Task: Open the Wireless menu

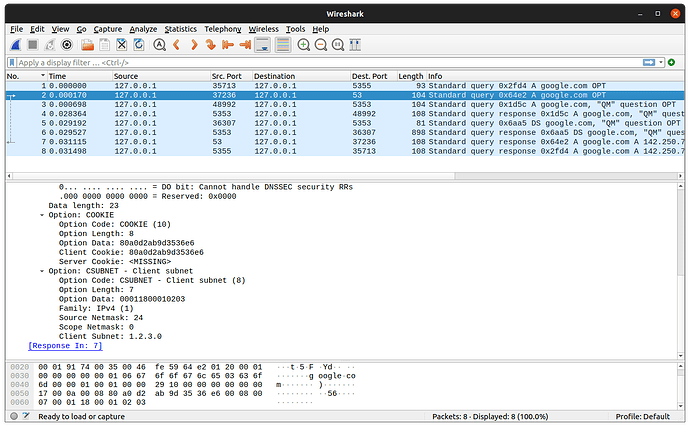Action: [263, 29]
